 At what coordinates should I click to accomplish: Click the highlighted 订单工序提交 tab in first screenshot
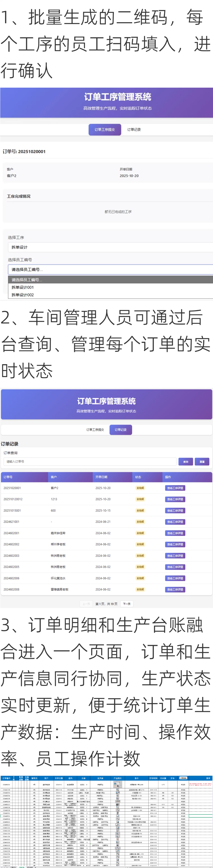tap(105, 130)
